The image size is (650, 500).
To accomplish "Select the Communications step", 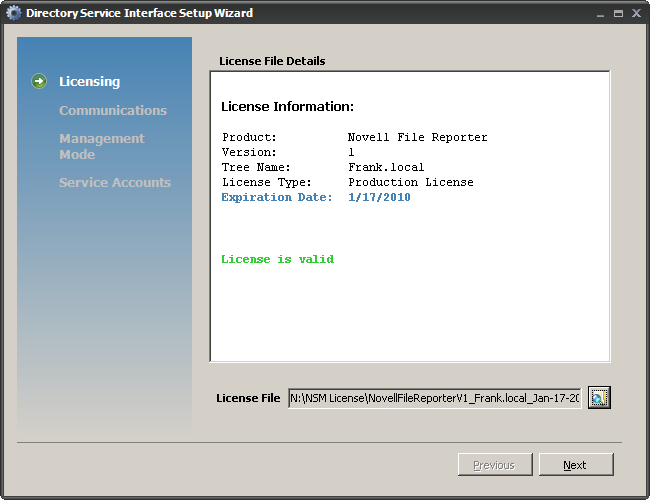I will pyautogui.click(x=113, y=110).
